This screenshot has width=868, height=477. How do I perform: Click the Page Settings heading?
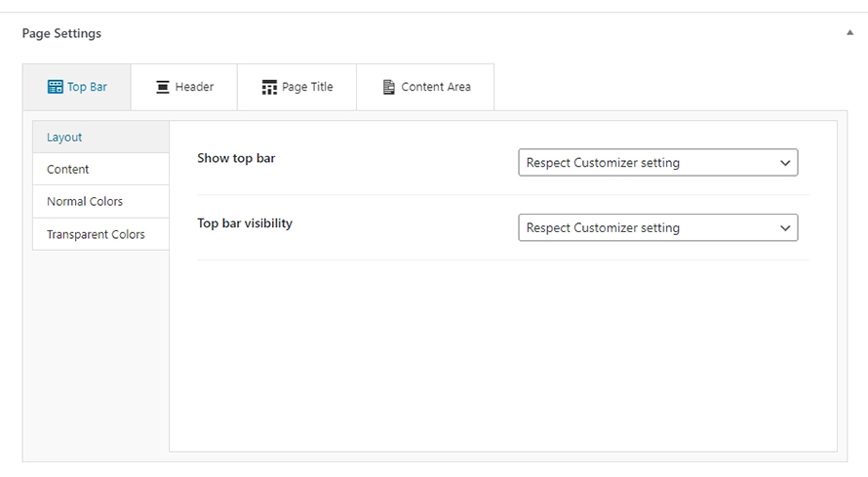61,33
